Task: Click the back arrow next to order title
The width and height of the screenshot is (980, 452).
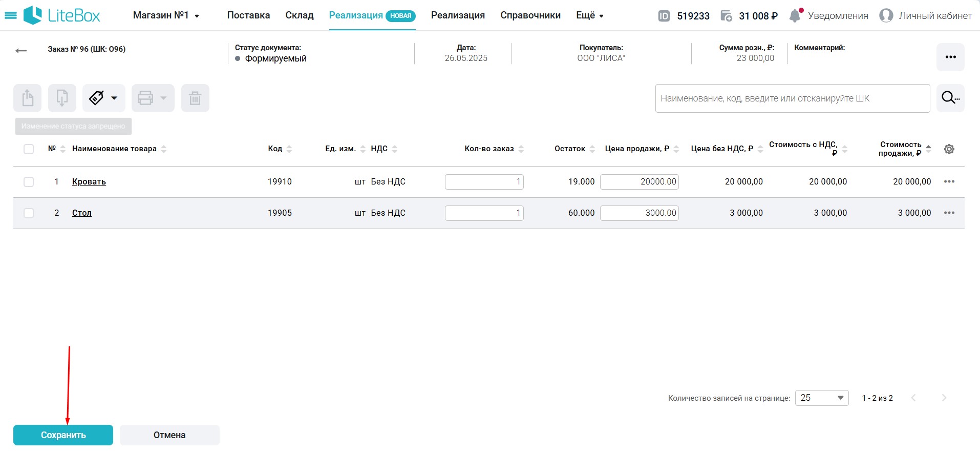Action: coord(21,51)
